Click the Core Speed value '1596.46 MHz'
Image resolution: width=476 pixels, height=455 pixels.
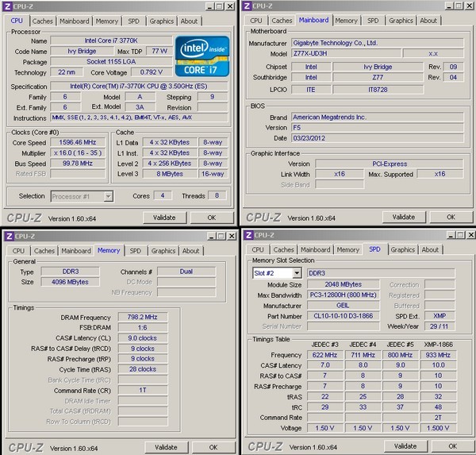pyautogui.click(x=78, y=142)
